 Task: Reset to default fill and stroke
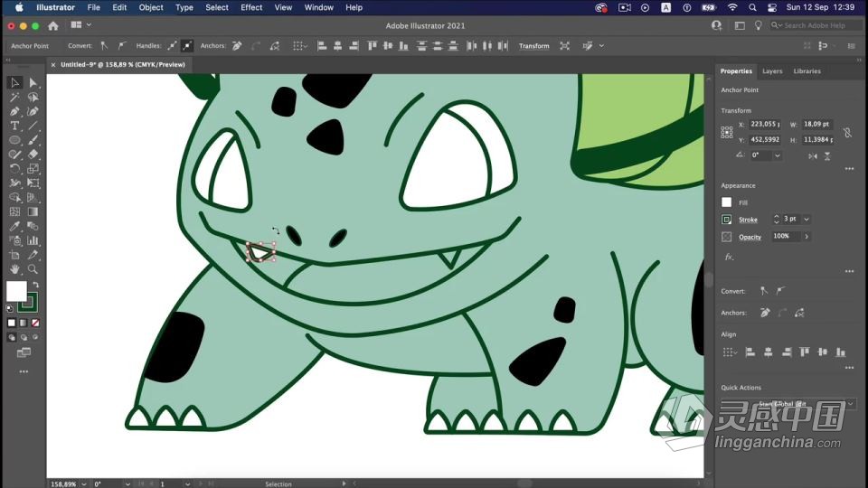point(9,309)
